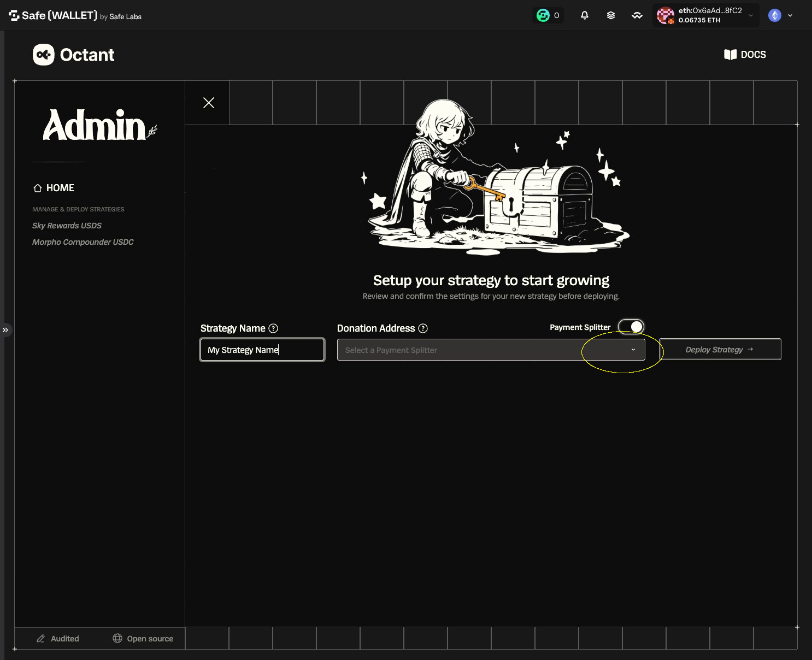Viewport: 812px width, 660px height.
Task: Click the Deploy Strategy button
Action: (x=720, y=349)
